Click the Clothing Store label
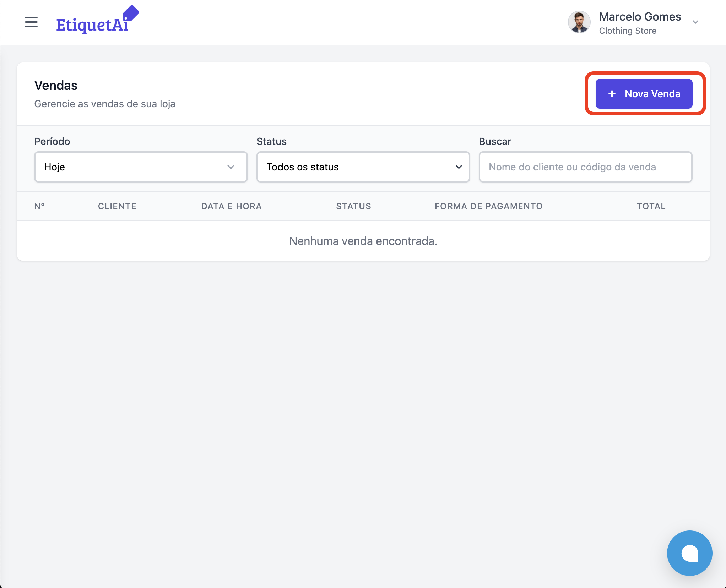726x588 pixels. pyautogui.click(x=628, y=31)
